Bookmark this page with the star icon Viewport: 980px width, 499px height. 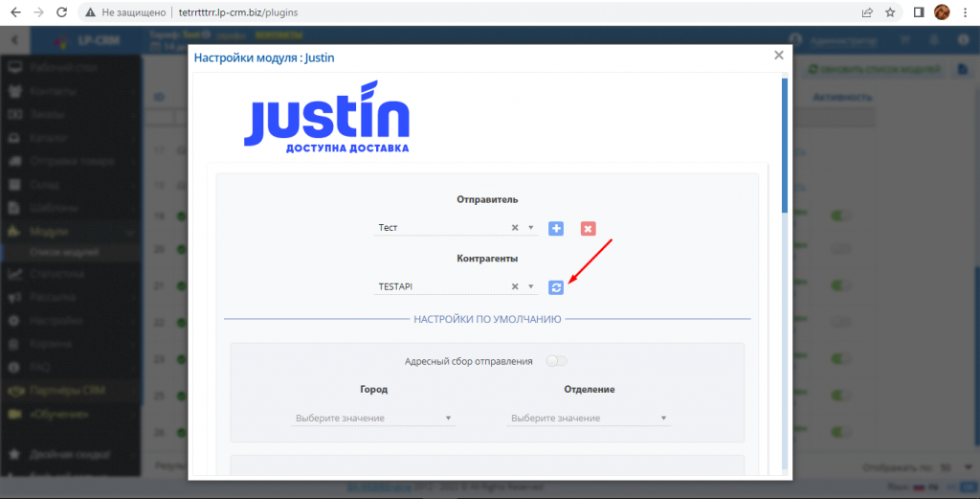click(890, 12)
